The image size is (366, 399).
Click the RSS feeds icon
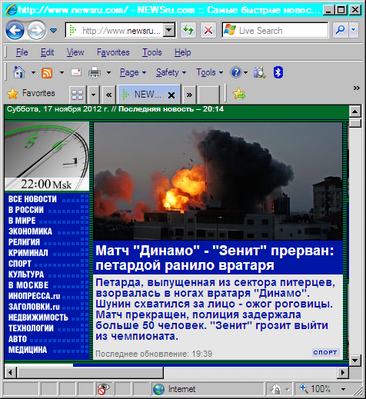pyautogui.click(x=47, y=73)
